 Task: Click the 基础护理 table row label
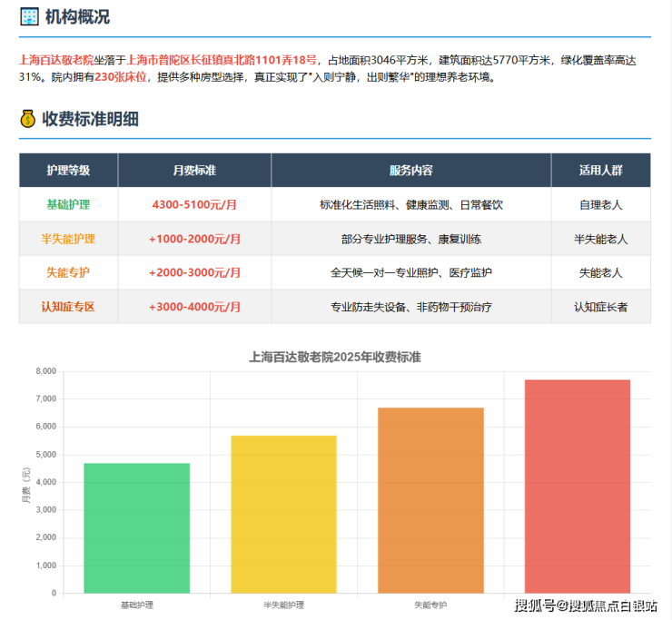pos(68,205)
